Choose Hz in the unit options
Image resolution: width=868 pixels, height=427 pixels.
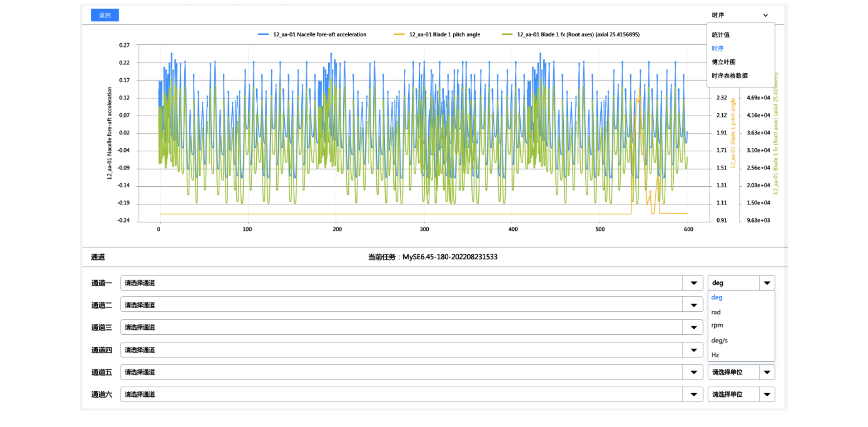point(715,355)
